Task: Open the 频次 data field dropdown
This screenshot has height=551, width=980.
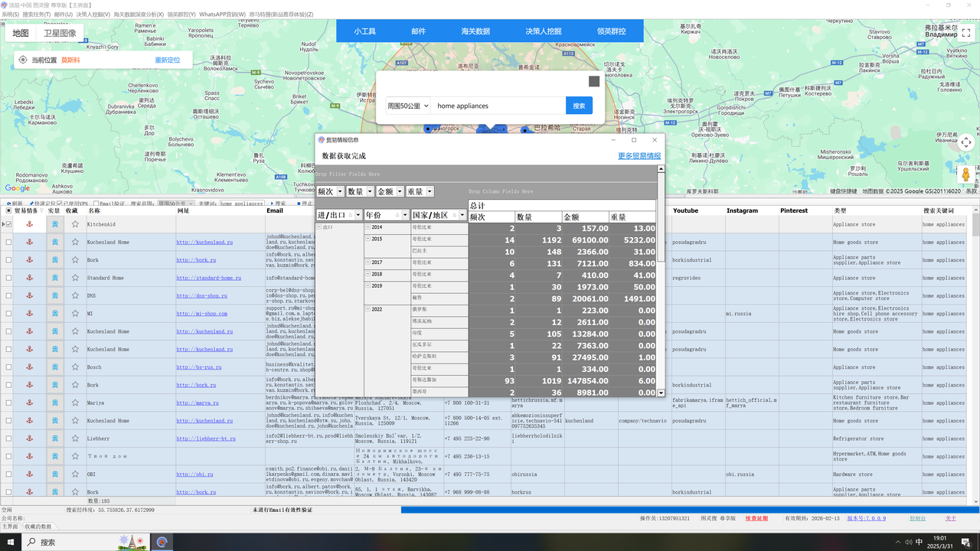Action: coord(340,192)
